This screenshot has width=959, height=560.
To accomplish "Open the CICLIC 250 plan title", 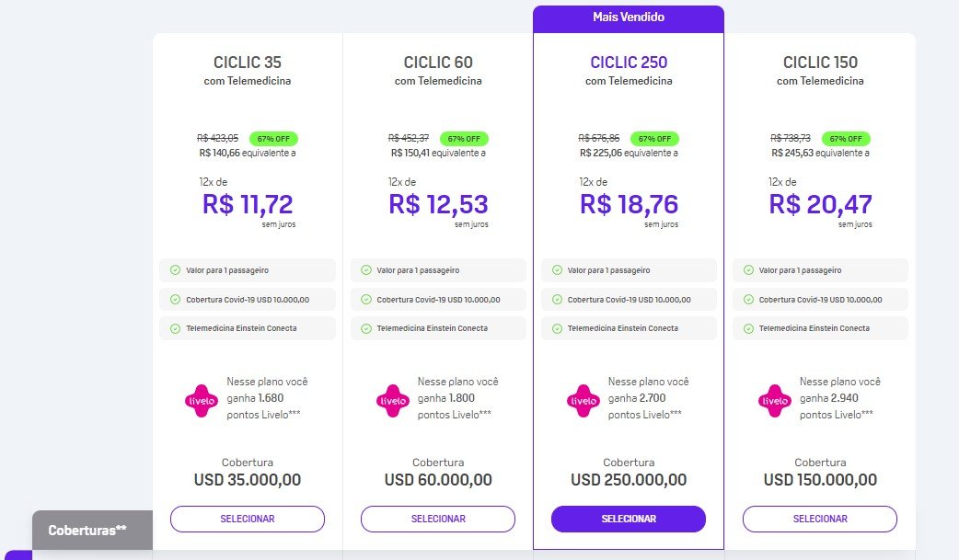I will pyautogui.click(x=629, y=63).
